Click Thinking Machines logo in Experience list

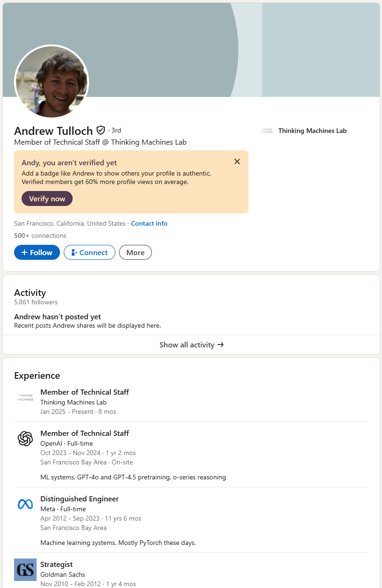[x=25, y=397]
